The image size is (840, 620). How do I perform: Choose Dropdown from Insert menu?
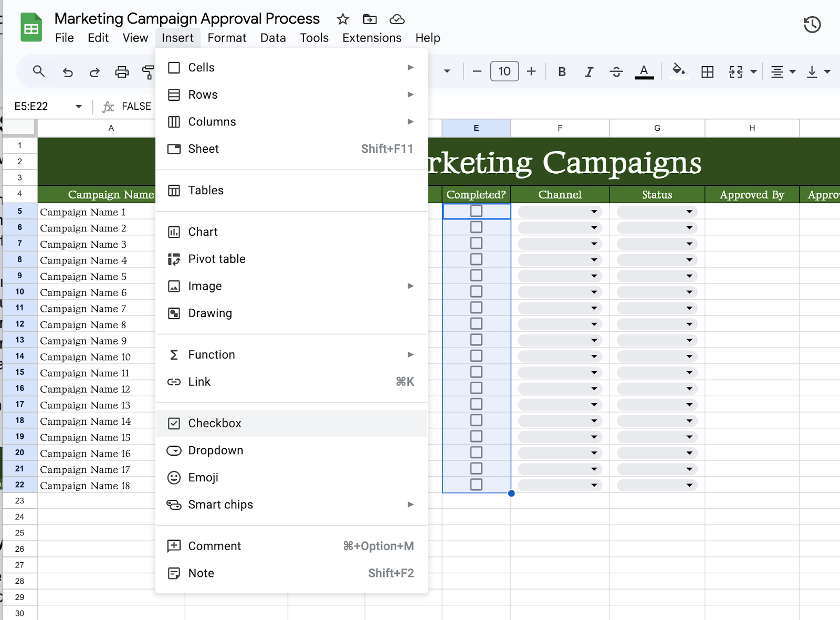(291, 450)
